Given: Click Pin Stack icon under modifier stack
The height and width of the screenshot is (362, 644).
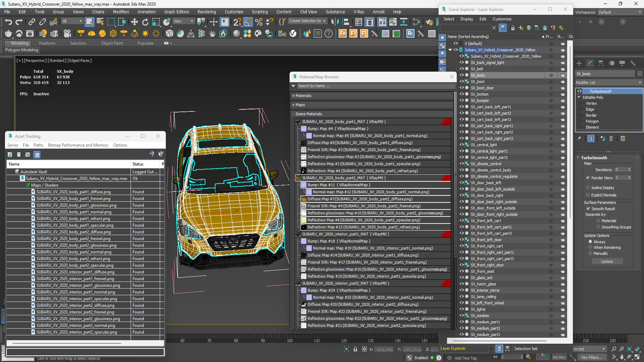Looking at the screenshot, I should 579,138.
